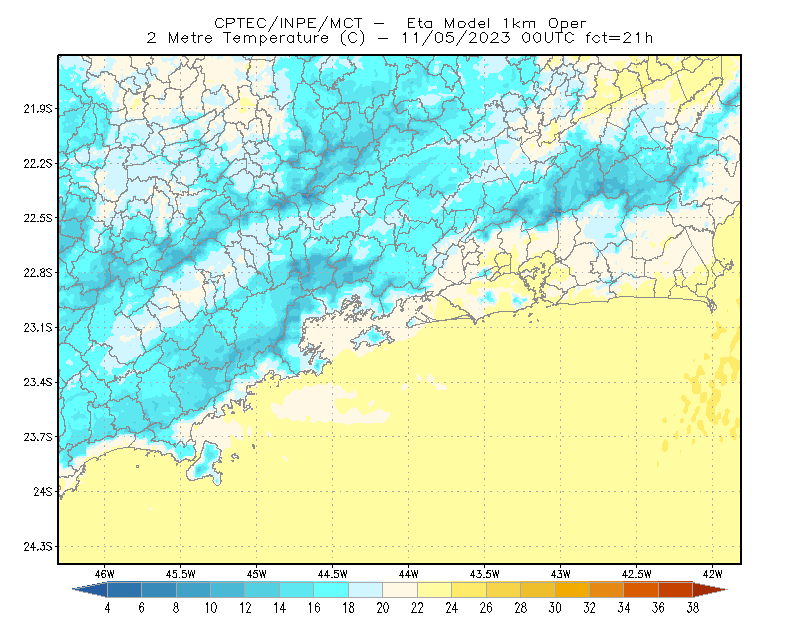Image resolution: width=800 pixels, height=618 pixels.
Task: Click the longitude label '44W'
Action: pos(409,574)
